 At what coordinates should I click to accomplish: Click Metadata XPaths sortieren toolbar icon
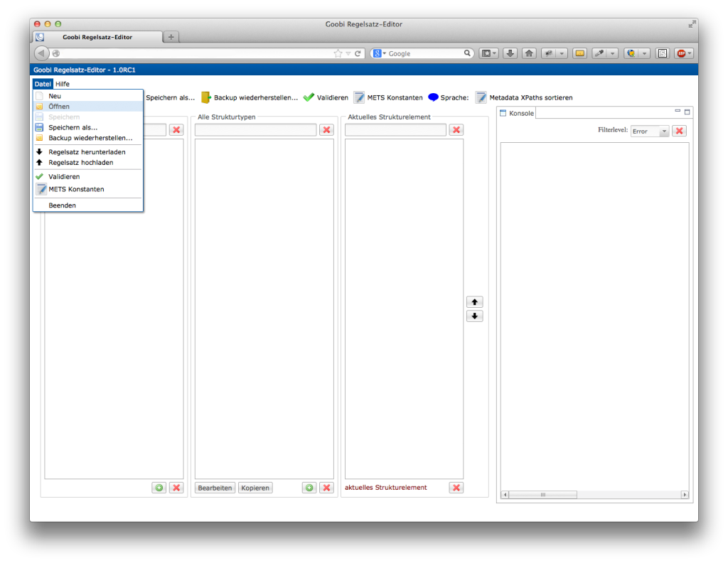[481, 97]
